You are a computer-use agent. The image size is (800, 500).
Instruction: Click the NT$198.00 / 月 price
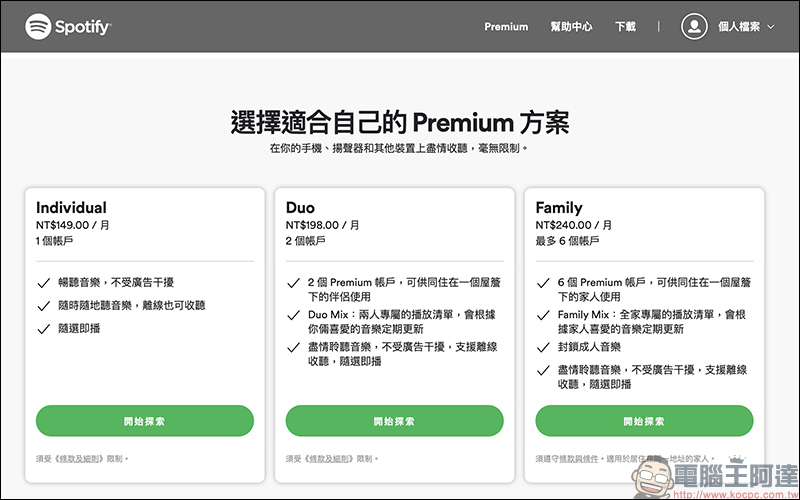pos(322,225)
